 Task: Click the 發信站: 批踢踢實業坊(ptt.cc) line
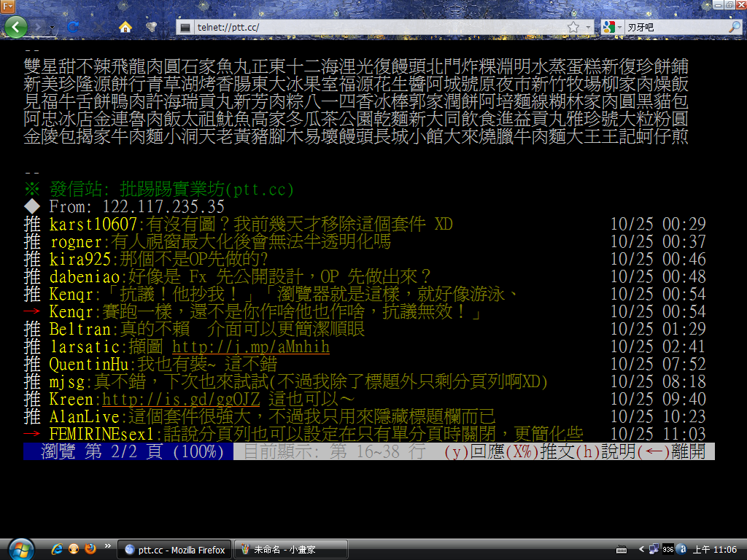(159, 189)
